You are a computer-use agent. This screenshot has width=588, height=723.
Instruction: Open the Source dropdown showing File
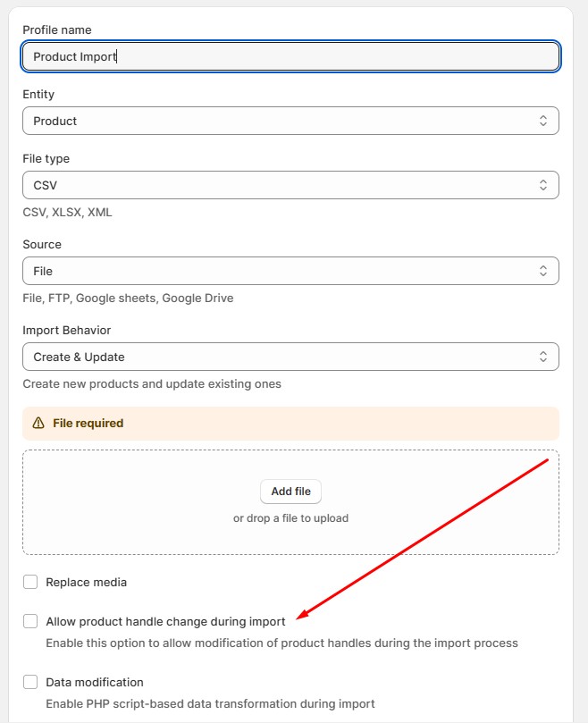pos(290,270)
